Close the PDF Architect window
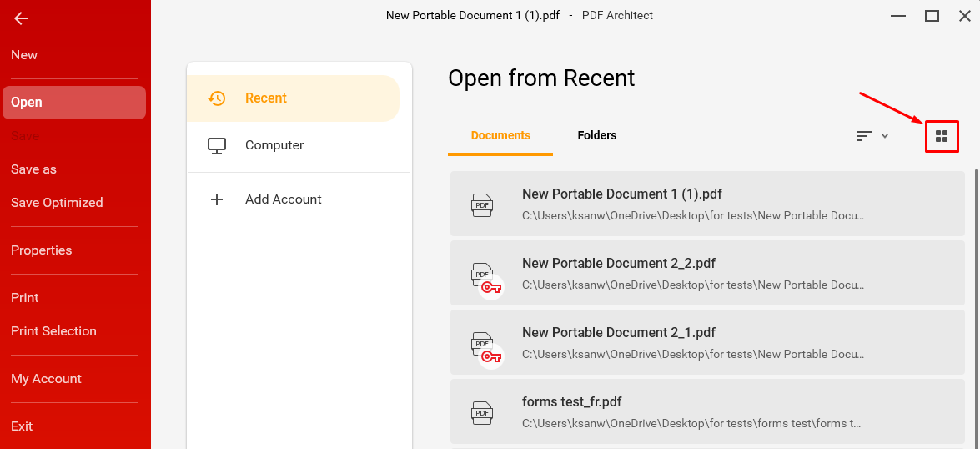 pos(965,16)
